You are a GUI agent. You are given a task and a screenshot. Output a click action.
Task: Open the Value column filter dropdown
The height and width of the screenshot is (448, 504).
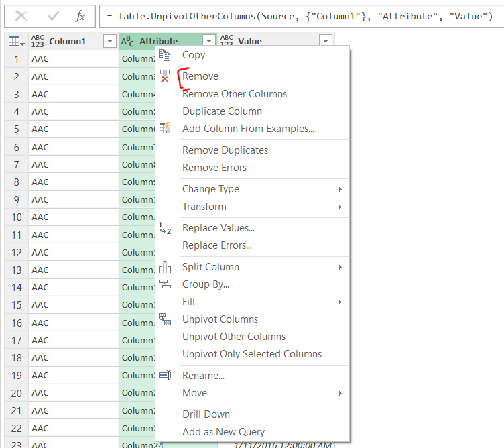[x=326, y=41]
